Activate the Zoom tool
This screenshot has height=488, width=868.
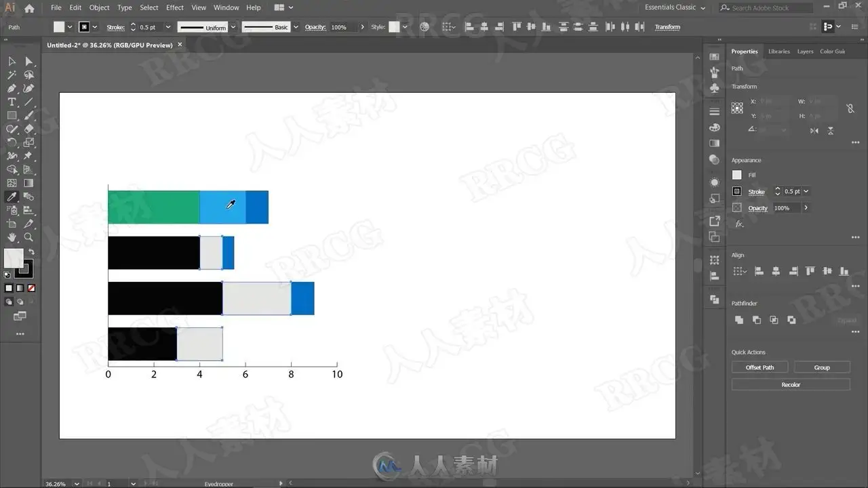pyautogui.click(x=28, y=238)
